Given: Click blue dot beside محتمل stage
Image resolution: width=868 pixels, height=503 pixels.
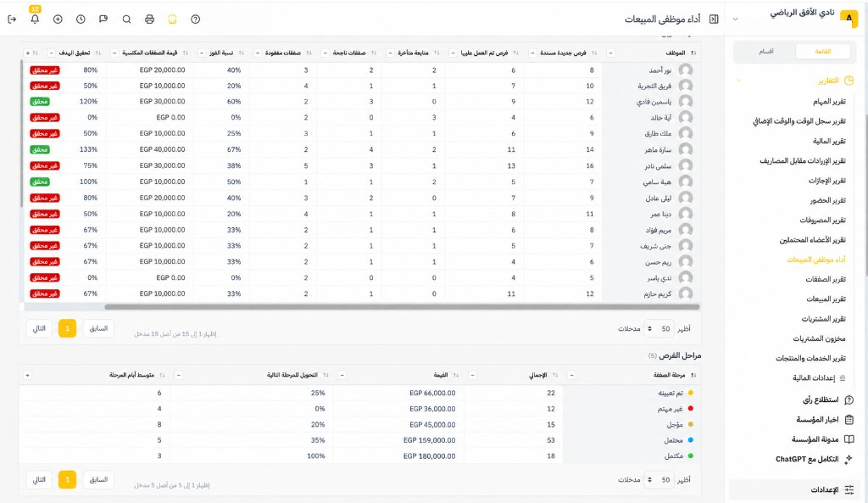Looking at the screenshot, I should click(690, 440).
